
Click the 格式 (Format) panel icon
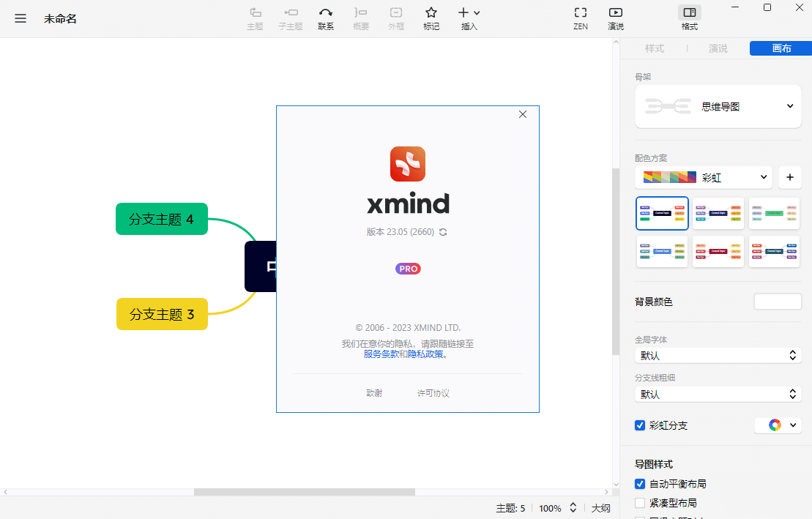pos(689,18)
